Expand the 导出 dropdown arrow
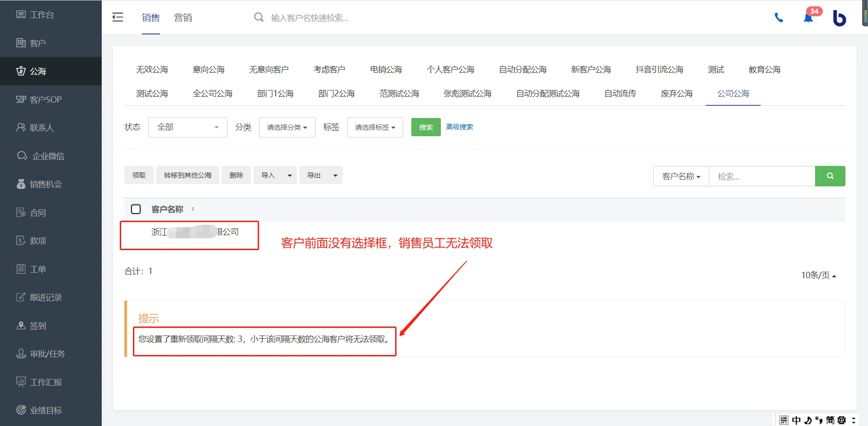 click(x=335, y=175)
